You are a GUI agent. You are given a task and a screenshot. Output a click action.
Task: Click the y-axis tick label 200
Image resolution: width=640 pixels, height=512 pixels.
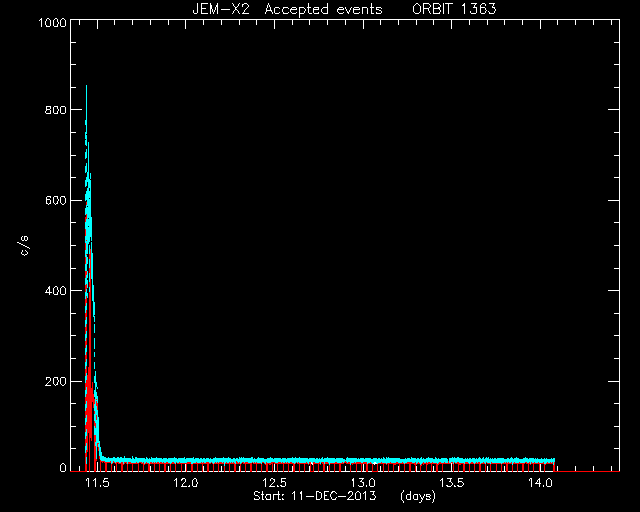pyautogui.click(x=55, y=381)
